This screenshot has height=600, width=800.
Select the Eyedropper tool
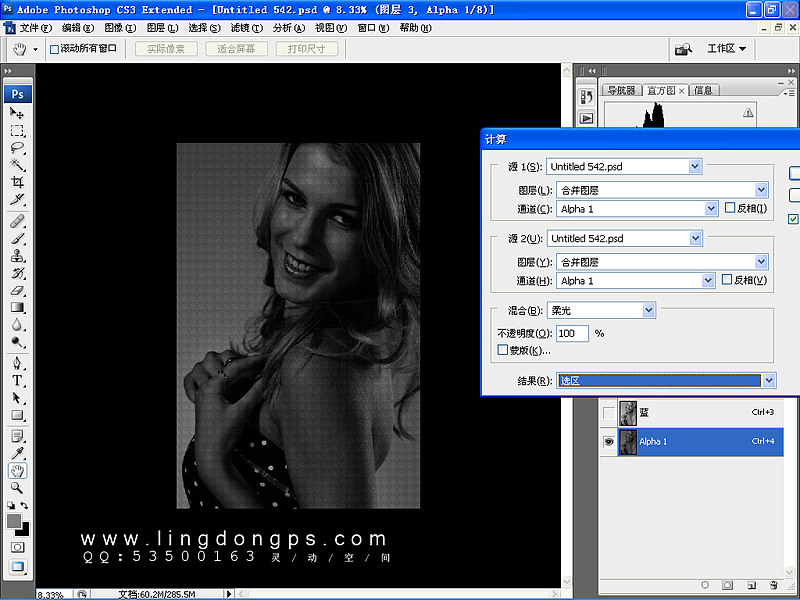pyautogui.click(x=17, y=454)
